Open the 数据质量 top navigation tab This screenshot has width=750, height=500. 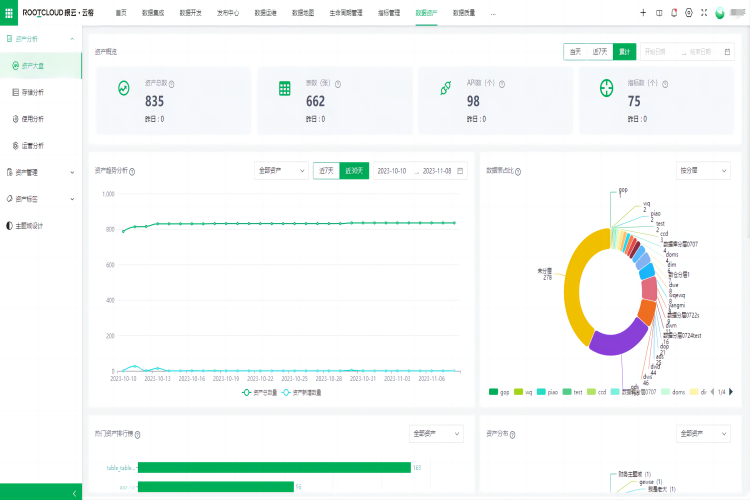464,13
